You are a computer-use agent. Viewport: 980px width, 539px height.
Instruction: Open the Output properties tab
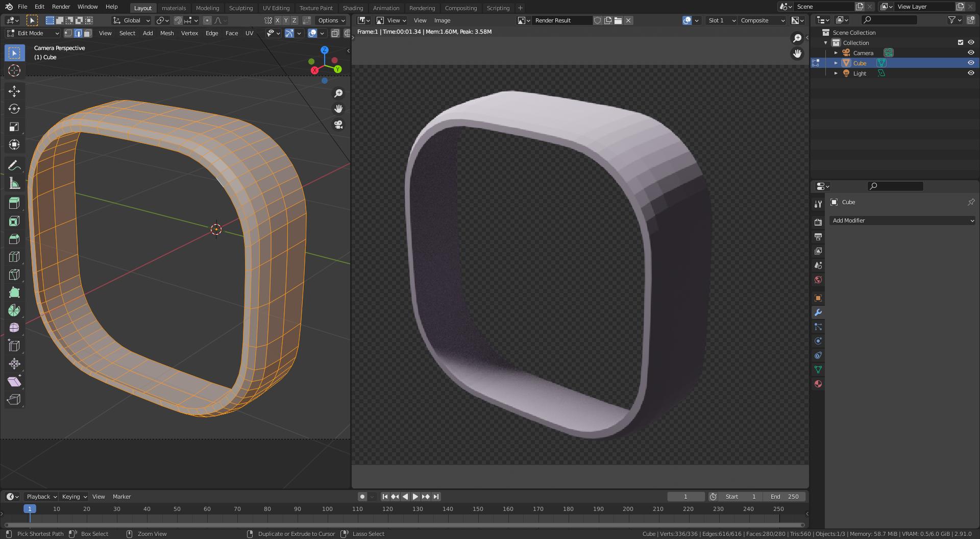click(x=818, y=236)
